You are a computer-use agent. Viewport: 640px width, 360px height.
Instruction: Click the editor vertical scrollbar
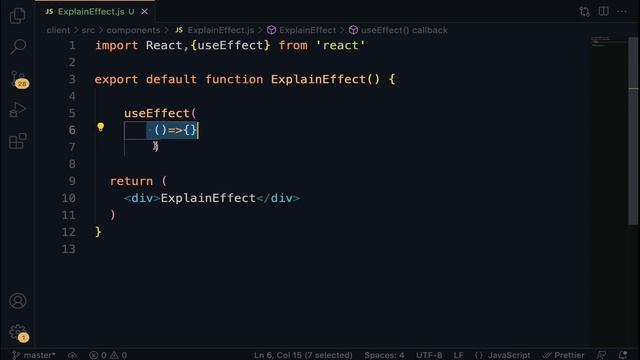tap(633, 131)
